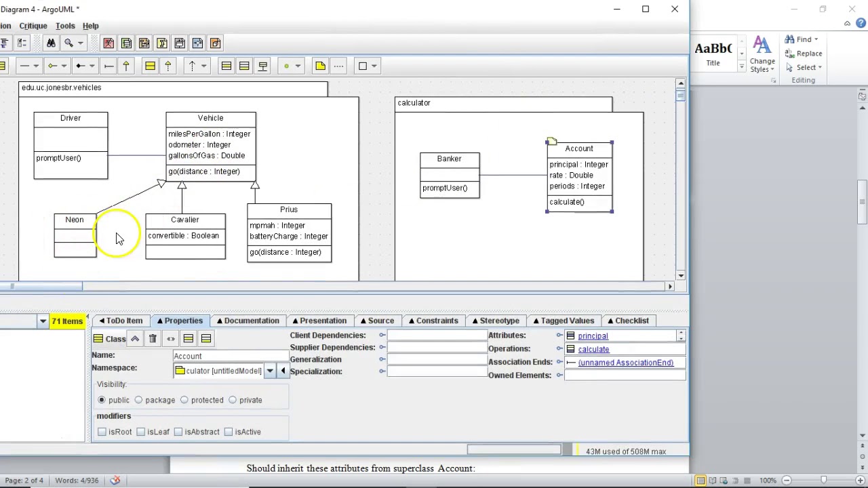Click Change Styles icon in Word ribbon
This screenshot has width=868, height=488.
(x=762, y=54)
